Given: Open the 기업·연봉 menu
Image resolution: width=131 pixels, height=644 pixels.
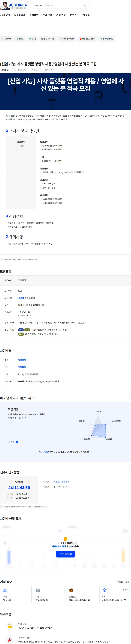Looking at the screenshot, I should click(61, 15).
